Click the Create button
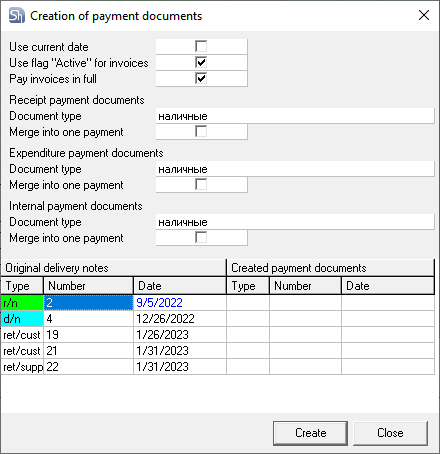The image size is (440, 454). point(310,433)
